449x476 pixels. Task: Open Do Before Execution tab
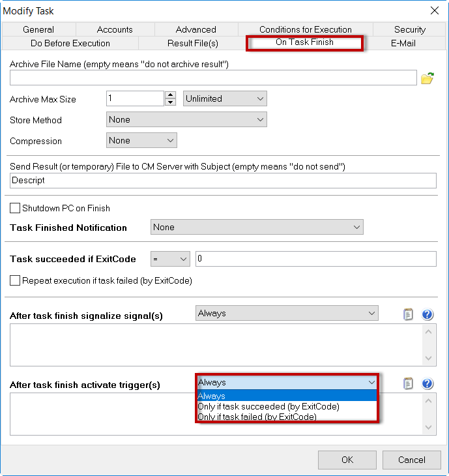(70, 43)
